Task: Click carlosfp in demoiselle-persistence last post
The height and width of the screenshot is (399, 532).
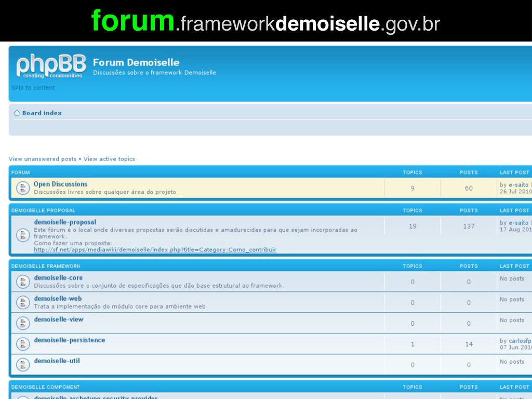Action: (520, 341)
